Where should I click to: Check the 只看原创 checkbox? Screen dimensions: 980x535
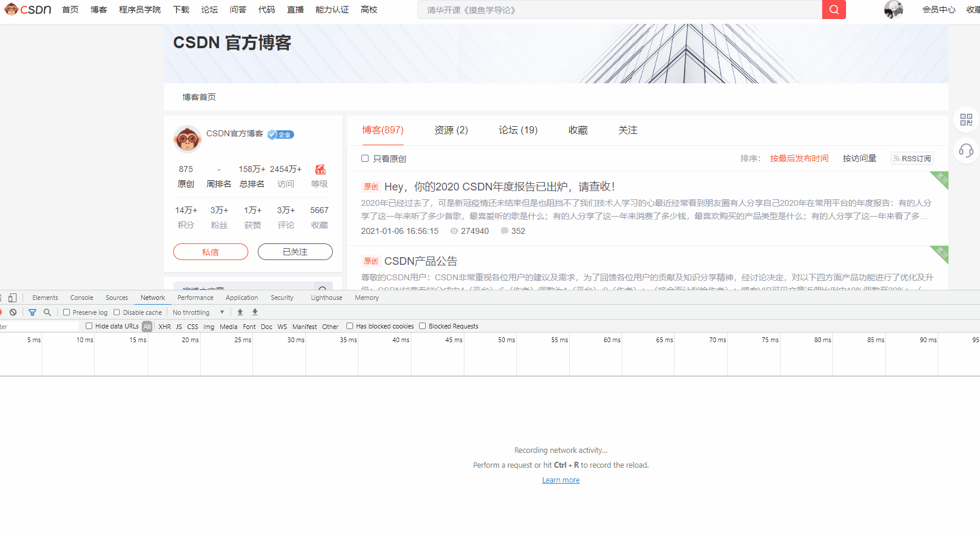365,158
